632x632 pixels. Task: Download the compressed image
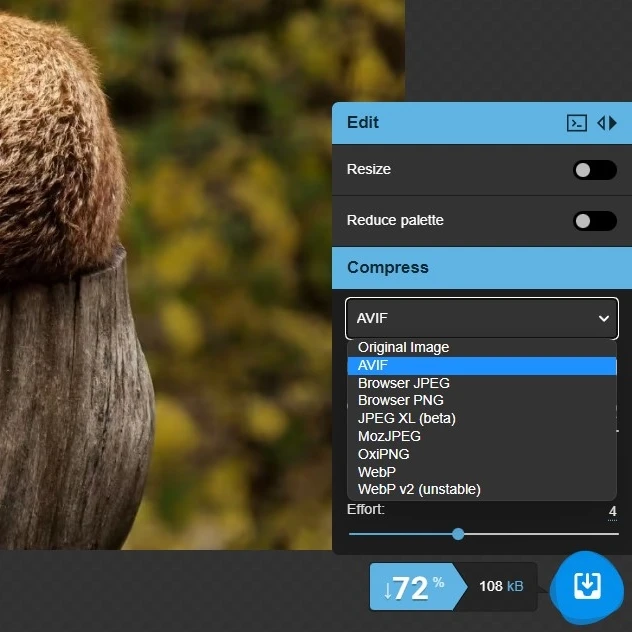click(x=586, y=587)
